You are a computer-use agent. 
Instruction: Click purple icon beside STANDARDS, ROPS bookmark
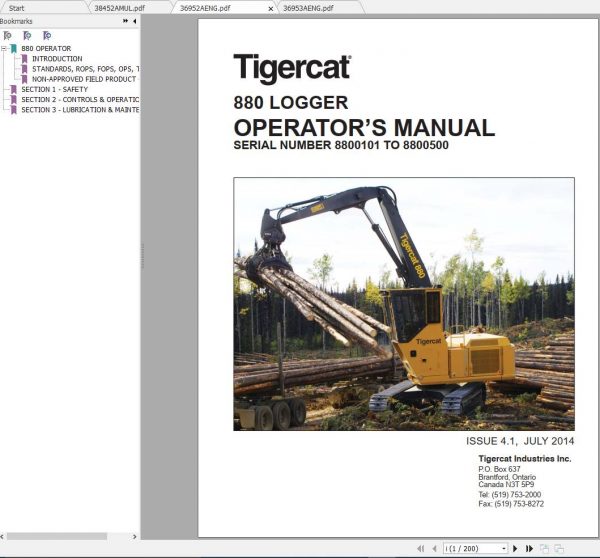(24, 69)
